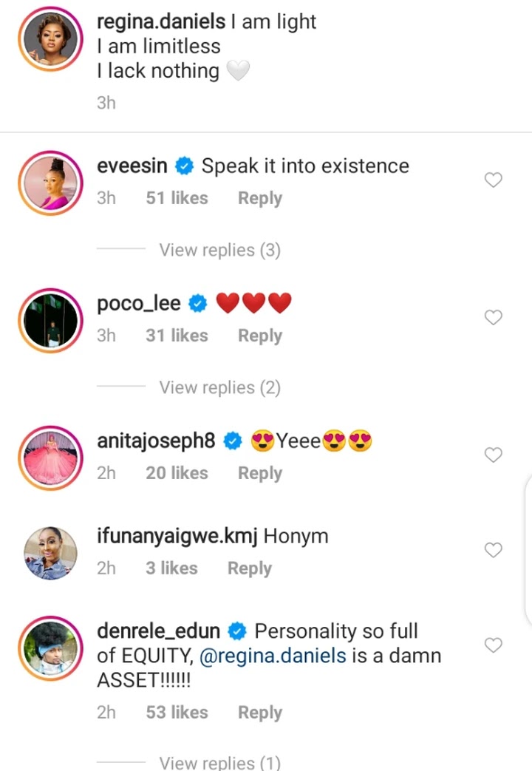Tap the heart beside anitajoseph8's comment
The width and height of the screenshot is (532, 771).
493,455
